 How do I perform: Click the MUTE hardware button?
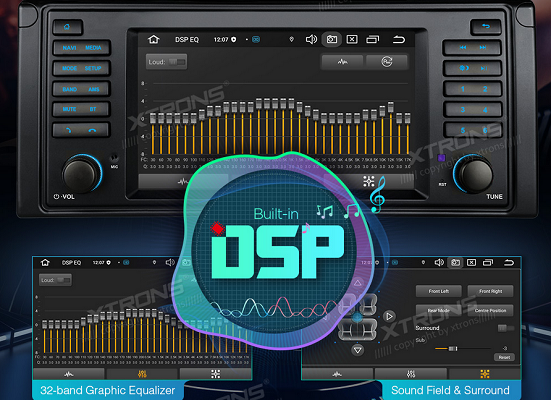[69, 109]
